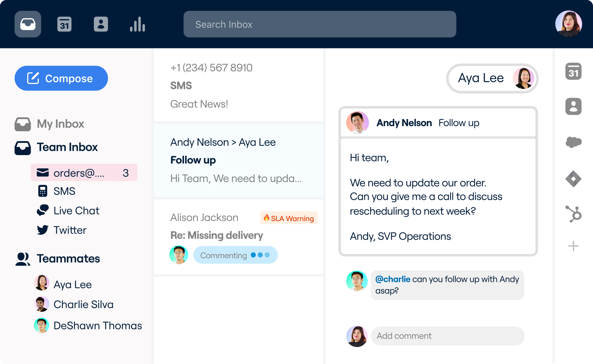The width and height of the screenshot is (593, 364).
Task: Click the unread count 3 badge
Action: click(126, 173)
